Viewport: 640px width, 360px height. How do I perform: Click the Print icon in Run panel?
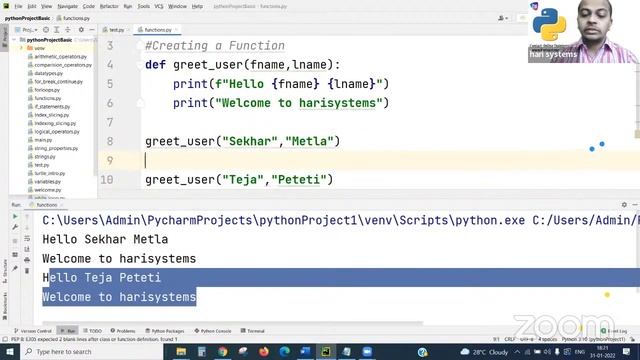[x=27, y=260]
